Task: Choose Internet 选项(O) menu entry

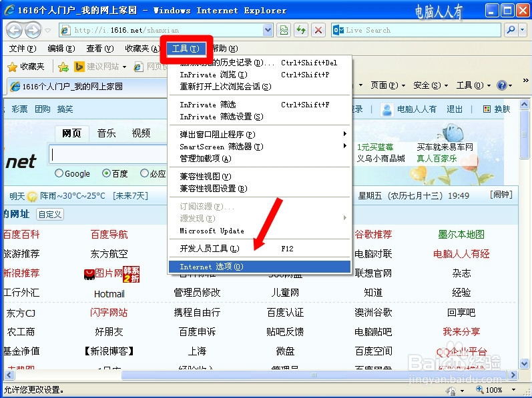Action: coord(260,267)
